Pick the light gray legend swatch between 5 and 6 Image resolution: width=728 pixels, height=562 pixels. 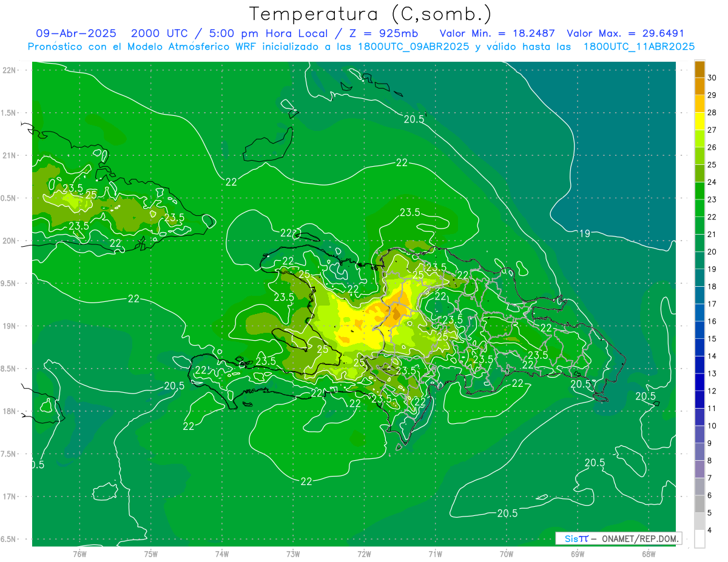(699, 504)
